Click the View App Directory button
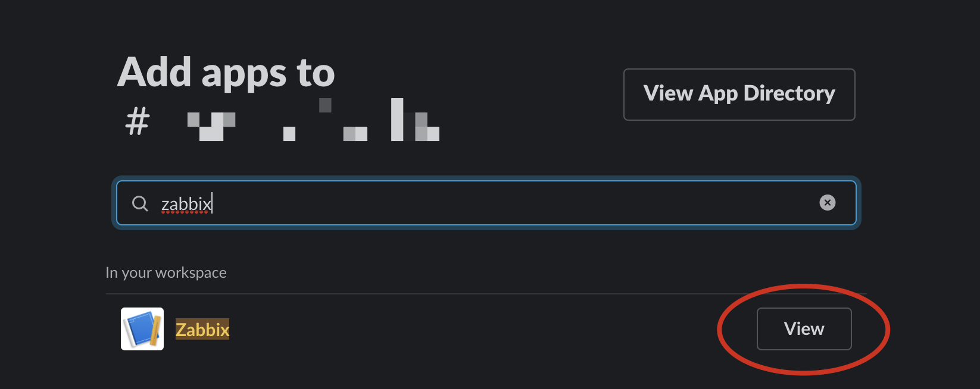980x389 pixels. click(739, 94)
